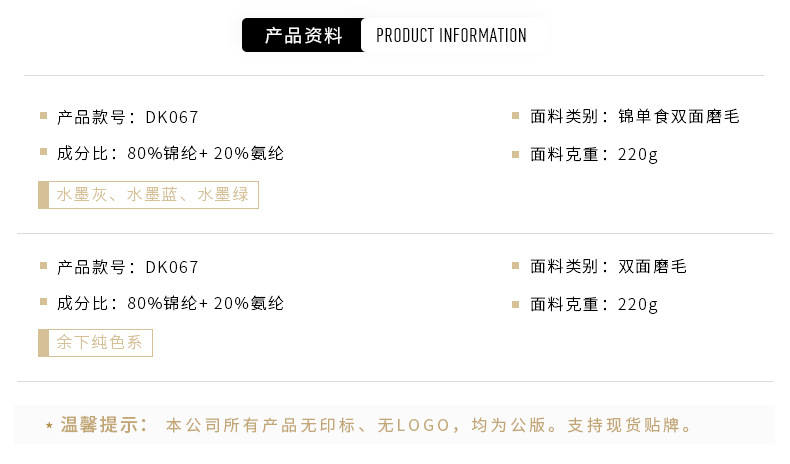
Task: Click the bullet square beside 锦单食双面磨毛 fabric type
Action: point(515,116)
